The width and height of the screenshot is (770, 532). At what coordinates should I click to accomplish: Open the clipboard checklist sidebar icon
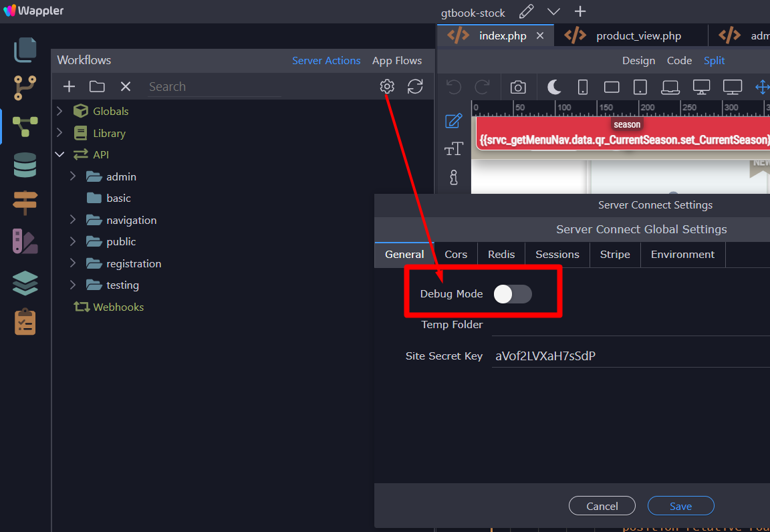pos(25,321)
